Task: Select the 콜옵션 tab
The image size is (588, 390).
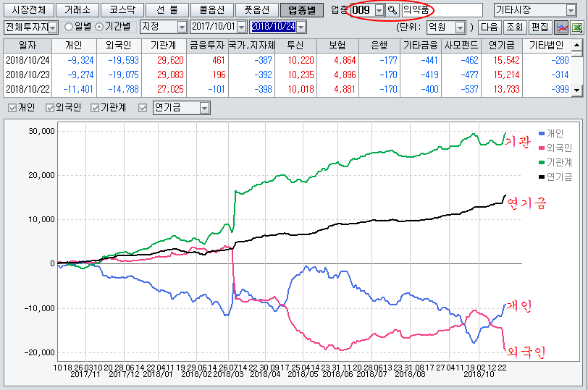Action: tap(211, 10)
